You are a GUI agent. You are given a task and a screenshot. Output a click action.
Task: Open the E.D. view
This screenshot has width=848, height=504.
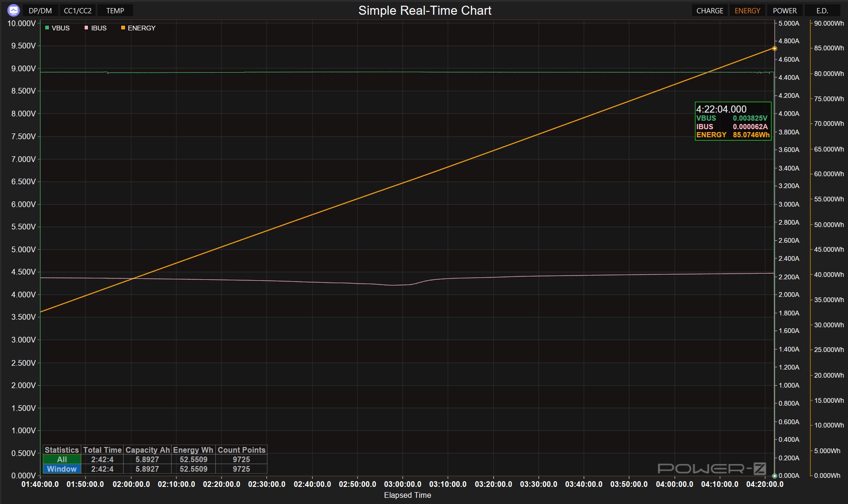822,10
